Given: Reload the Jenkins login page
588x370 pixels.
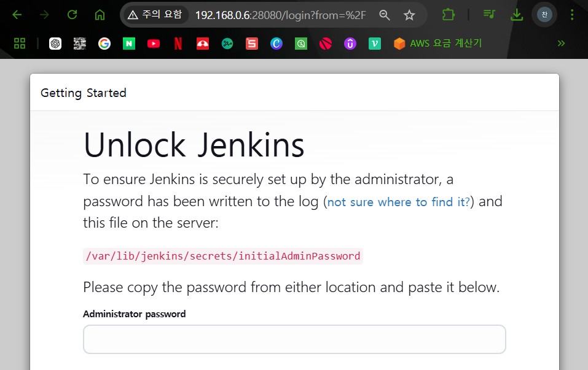Looking at the screenshot, I should 72,15.
